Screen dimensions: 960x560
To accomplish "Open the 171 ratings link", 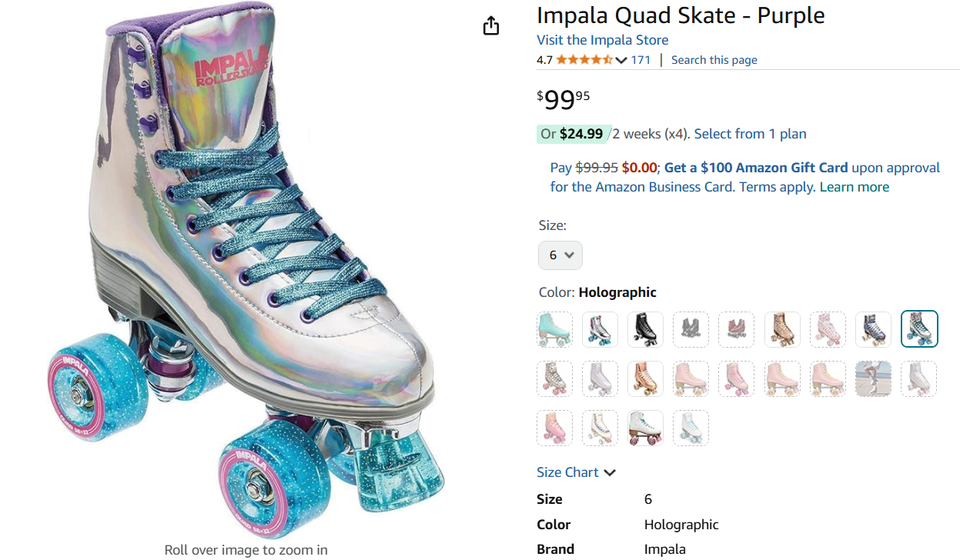I will [641, 60].
